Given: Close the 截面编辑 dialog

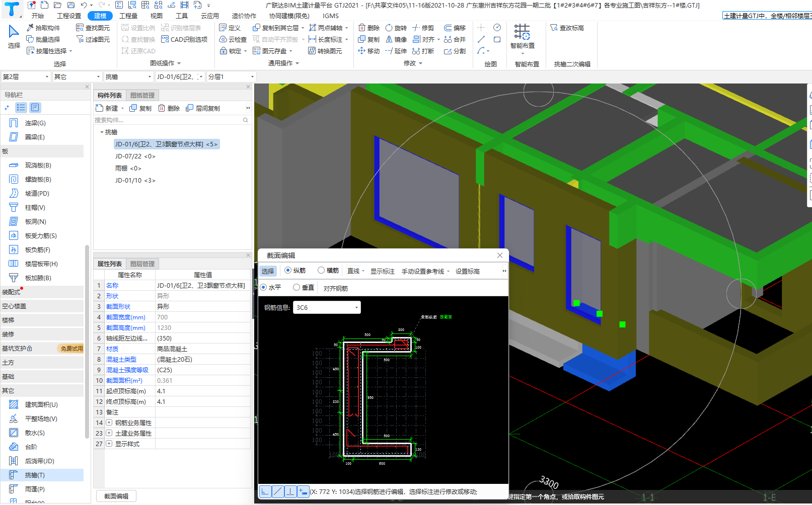Looking at the screenshot, I should [x=500, y=255].
